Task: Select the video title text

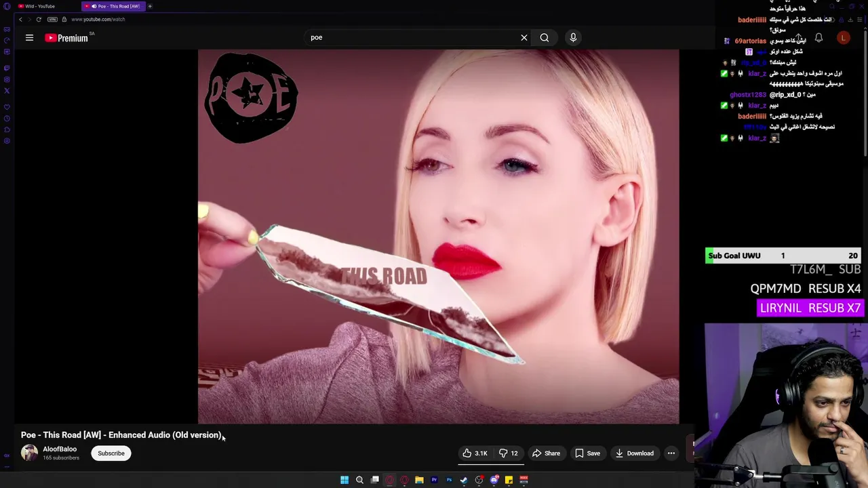Action: (x=121, y=435)
